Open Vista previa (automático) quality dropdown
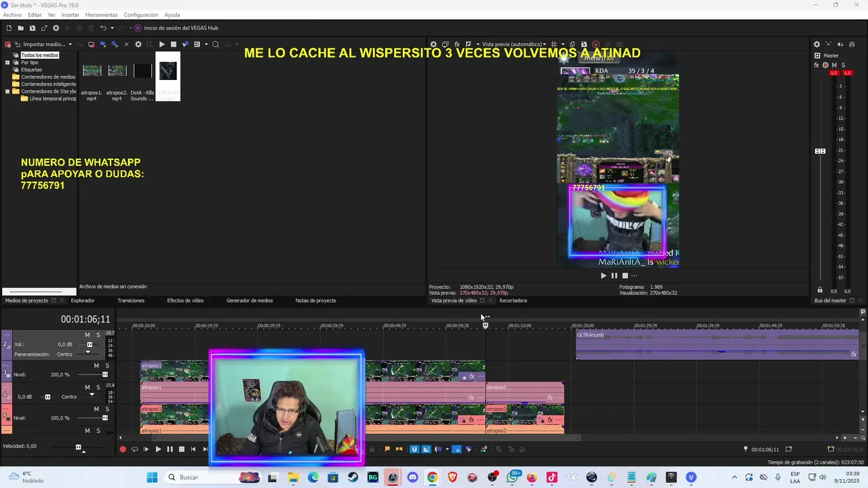 tap(514, 44)
